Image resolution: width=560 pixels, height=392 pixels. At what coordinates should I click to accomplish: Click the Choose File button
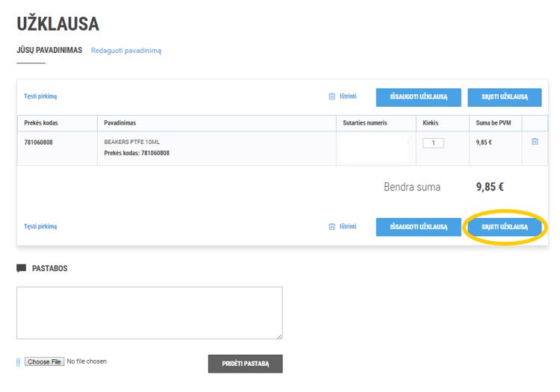(x=44, y=361)
